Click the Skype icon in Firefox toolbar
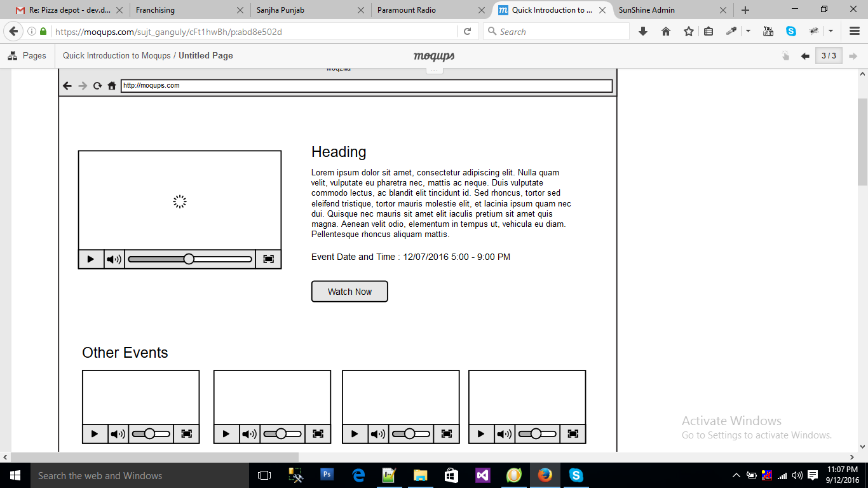The height and width of the screenshot is (488, 868). (791, 32)
